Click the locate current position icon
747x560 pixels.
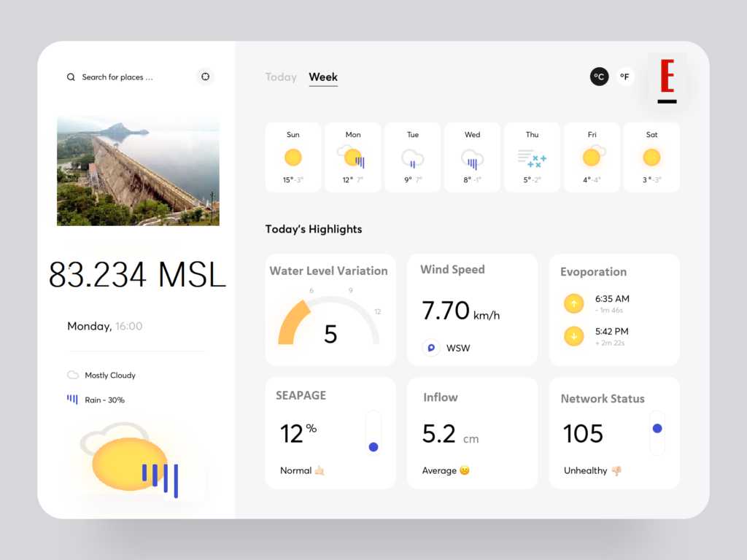[205, 77]
